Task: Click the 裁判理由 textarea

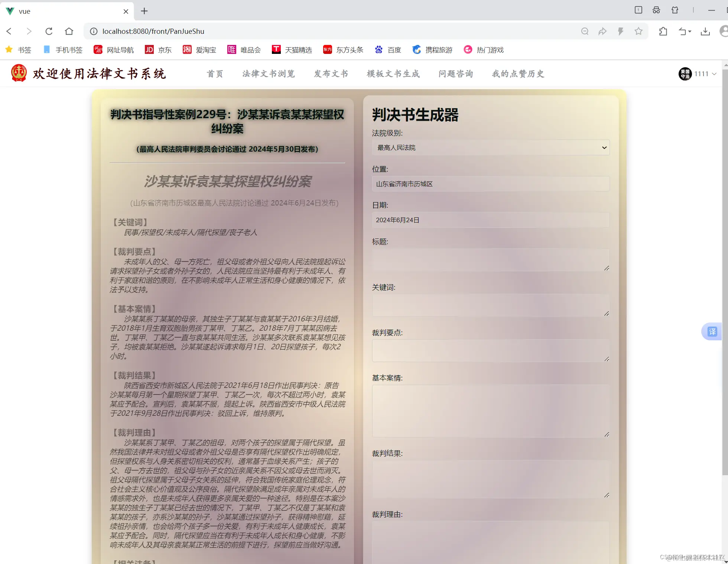Action: (x=491, y=543)
